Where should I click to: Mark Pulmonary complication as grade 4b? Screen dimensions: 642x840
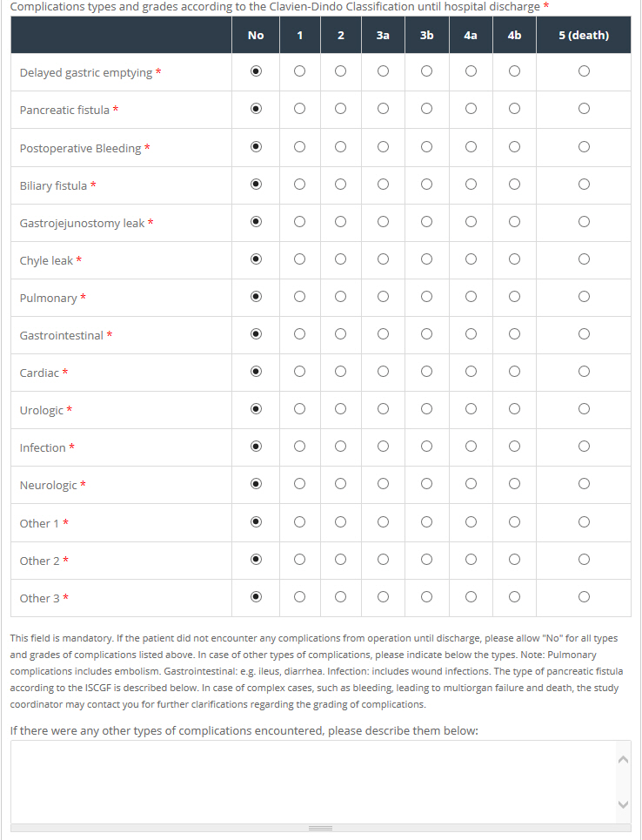click(514, 296)
